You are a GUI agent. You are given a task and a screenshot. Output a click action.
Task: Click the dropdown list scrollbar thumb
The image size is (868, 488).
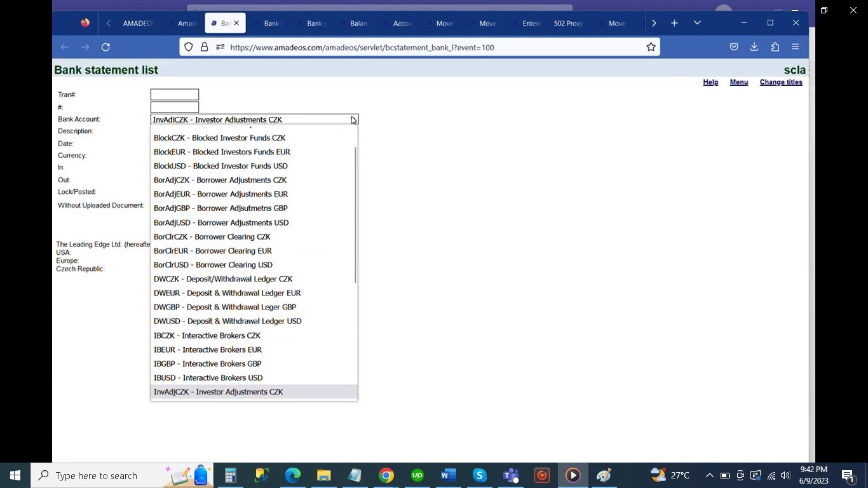pyautogui.click(x=356, y=215)
